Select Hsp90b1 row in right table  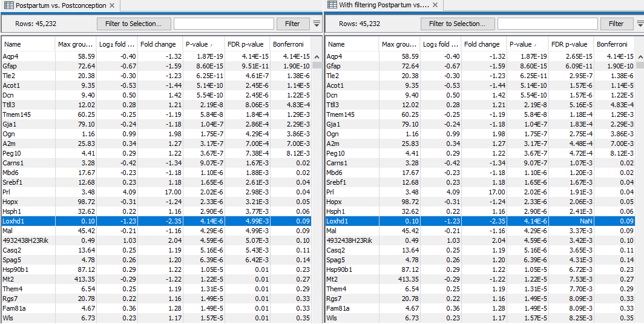[x=480, y=269]
